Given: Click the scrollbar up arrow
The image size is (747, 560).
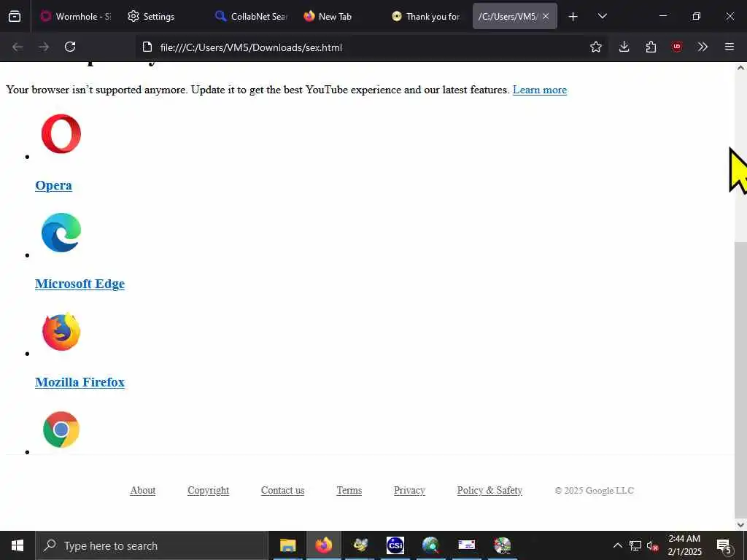Looking at the screenshot, I should 741,68.
